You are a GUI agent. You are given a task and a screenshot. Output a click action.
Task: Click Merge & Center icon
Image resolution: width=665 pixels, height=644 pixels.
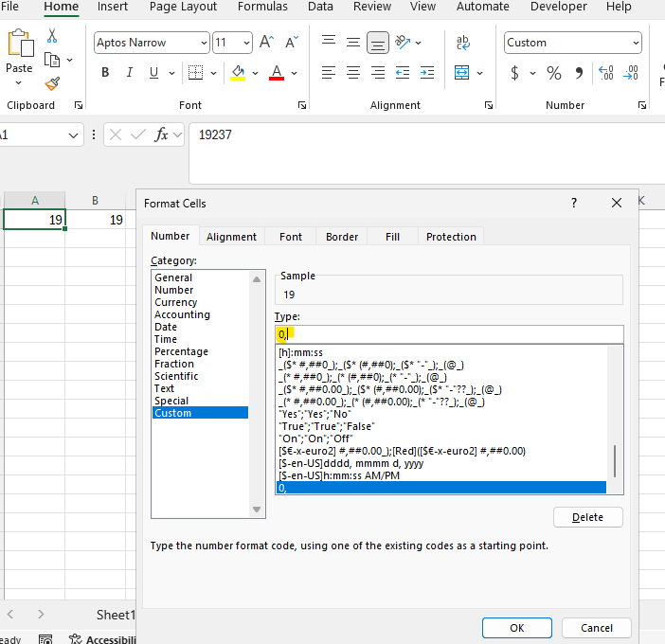(x=462, y=73)
